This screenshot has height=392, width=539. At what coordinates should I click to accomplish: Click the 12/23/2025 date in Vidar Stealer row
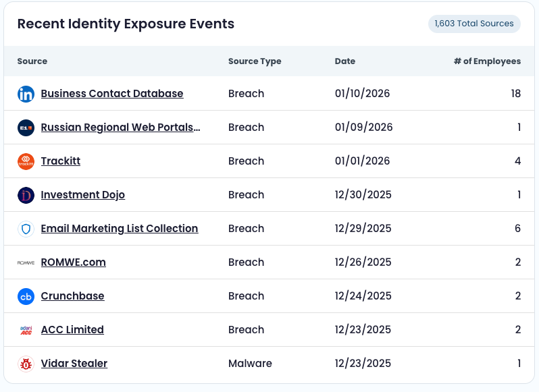[363, 363]
